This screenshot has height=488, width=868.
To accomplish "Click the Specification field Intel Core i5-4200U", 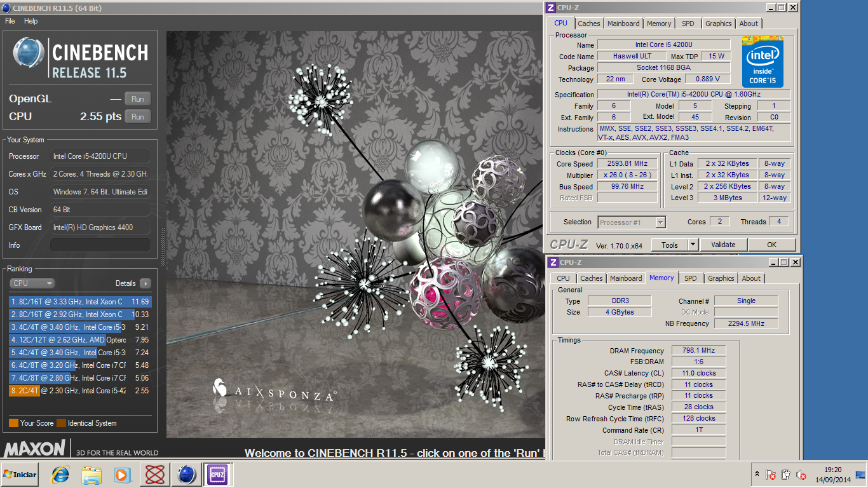I will point(694,95).
